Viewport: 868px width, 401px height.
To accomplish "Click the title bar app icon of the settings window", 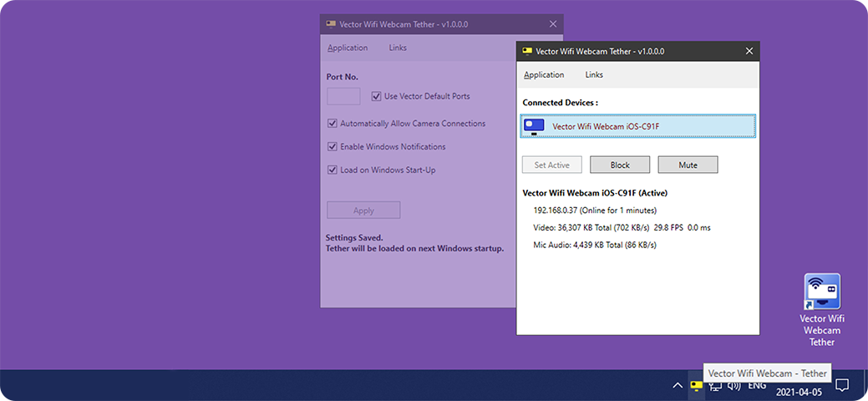I will point(331,24).
